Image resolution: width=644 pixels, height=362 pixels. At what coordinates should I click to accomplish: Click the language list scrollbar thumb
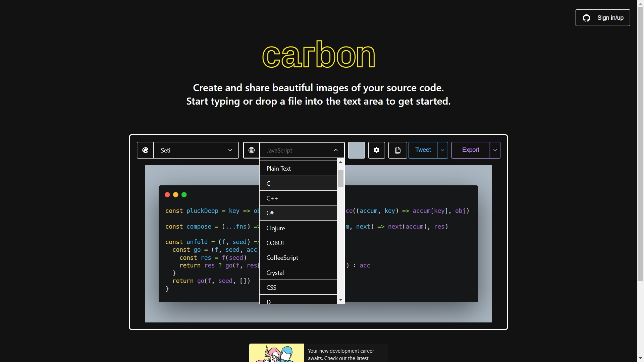click(x=341, y=178)
